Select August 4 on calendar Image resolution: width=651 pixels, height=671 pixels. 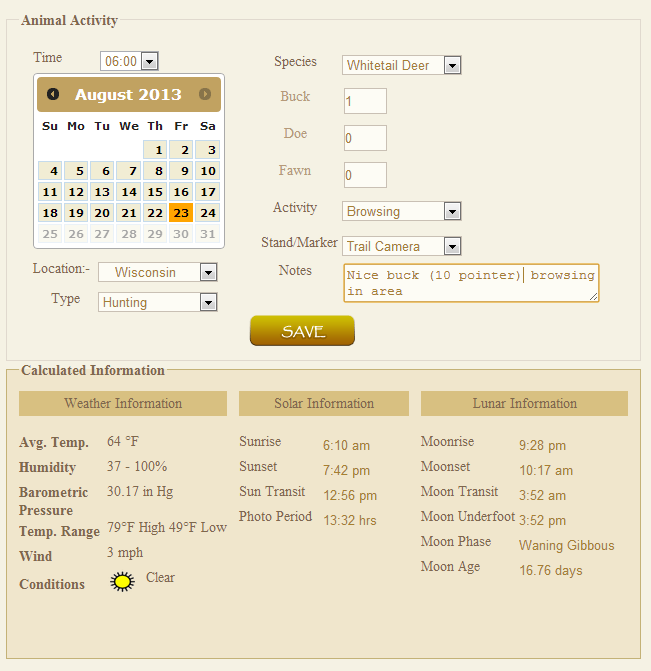pos(50,171)
